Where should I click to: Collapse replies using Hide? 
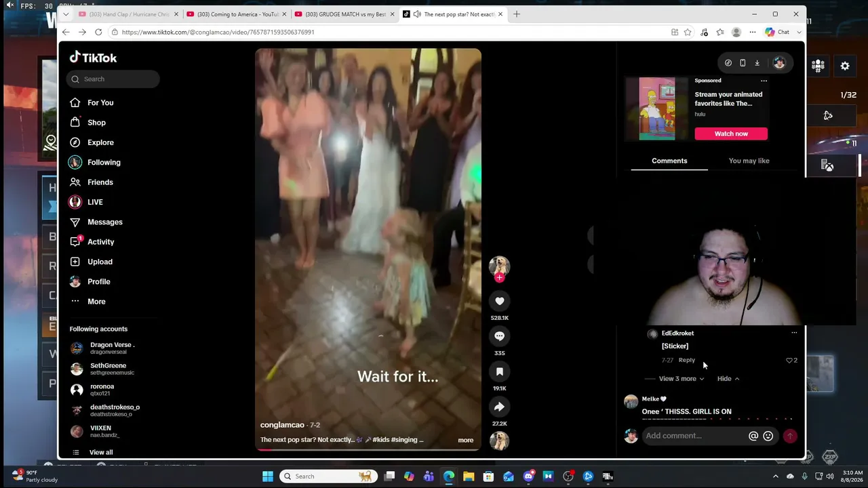[728, 379]
